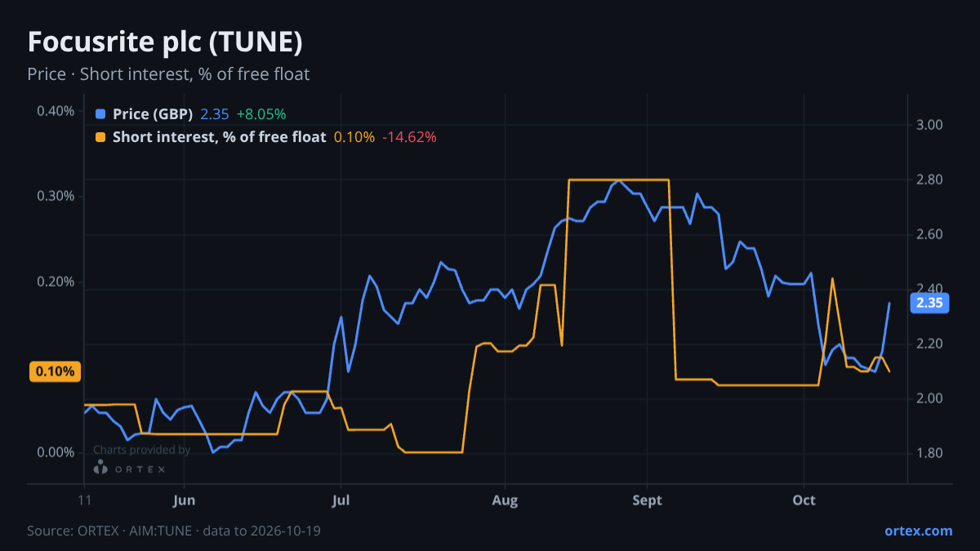Click the blue Price (GBP) legend swatch

click(100, 114)
